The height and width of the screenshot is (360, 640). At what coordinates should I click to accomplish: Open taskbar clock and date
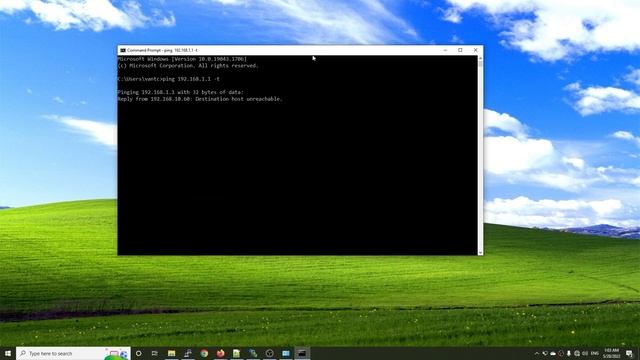[612, 353]
